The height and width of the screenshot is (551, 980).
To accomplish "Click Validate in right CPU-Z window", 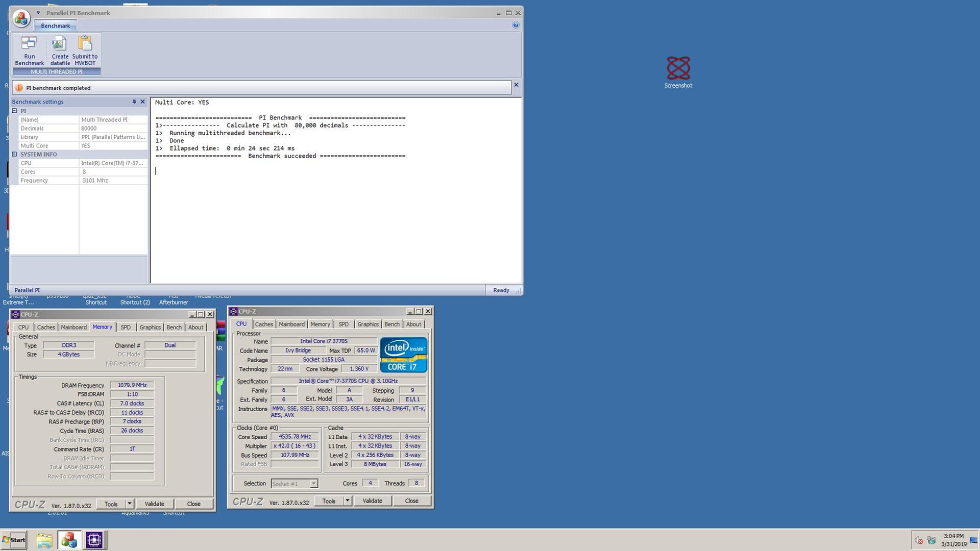I will click(372, 501).
